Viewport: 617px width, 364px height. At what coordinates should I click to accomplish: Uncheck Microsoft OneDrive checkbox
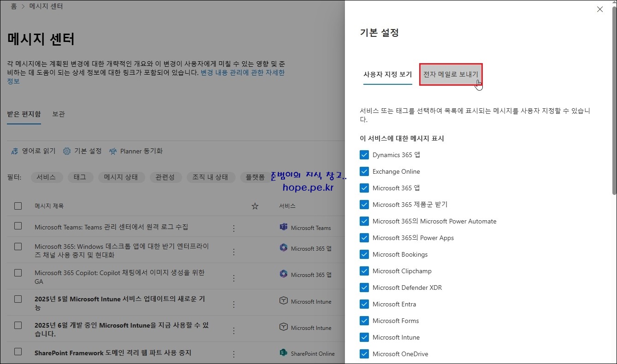[364, 354]
